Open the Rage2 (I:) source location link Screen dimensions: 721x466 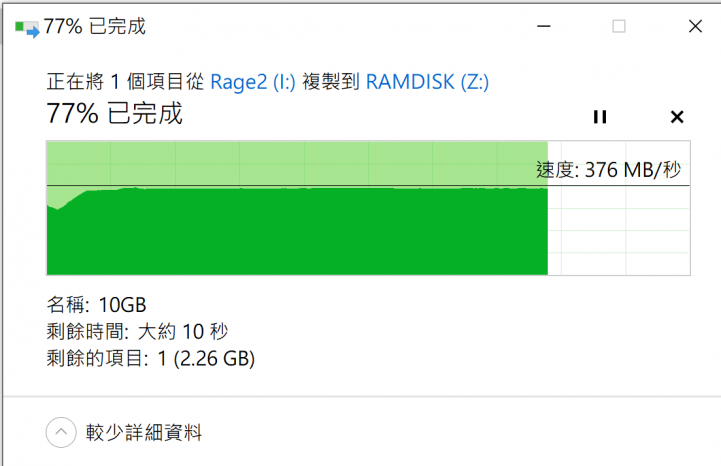pyautogui.click(x=253, y=82)
